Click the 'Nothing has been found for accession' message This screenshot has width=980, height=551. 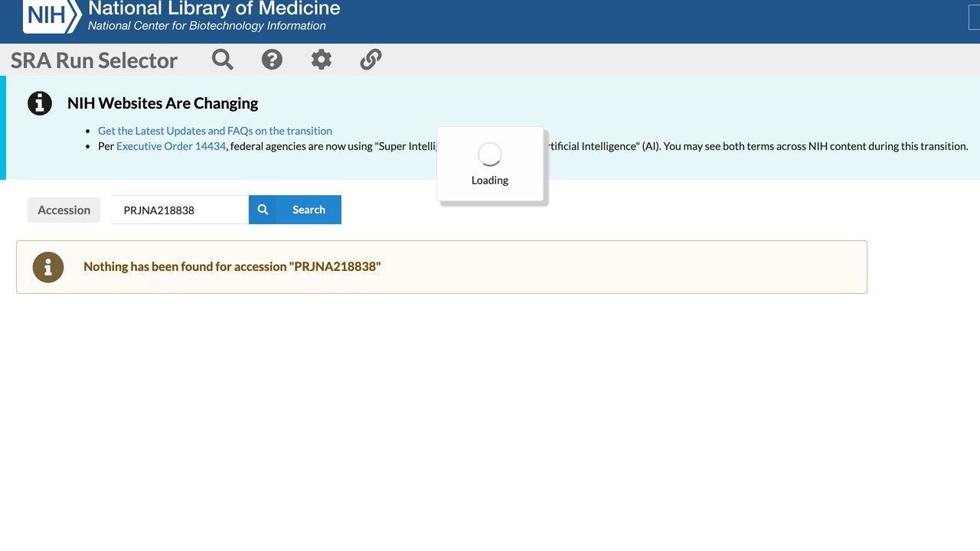pyautogui.click(x=232, y=266)
